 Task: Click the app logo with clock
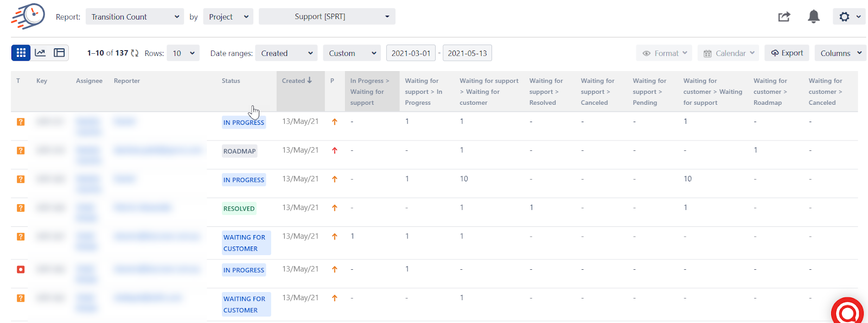[x=28, y=16]
